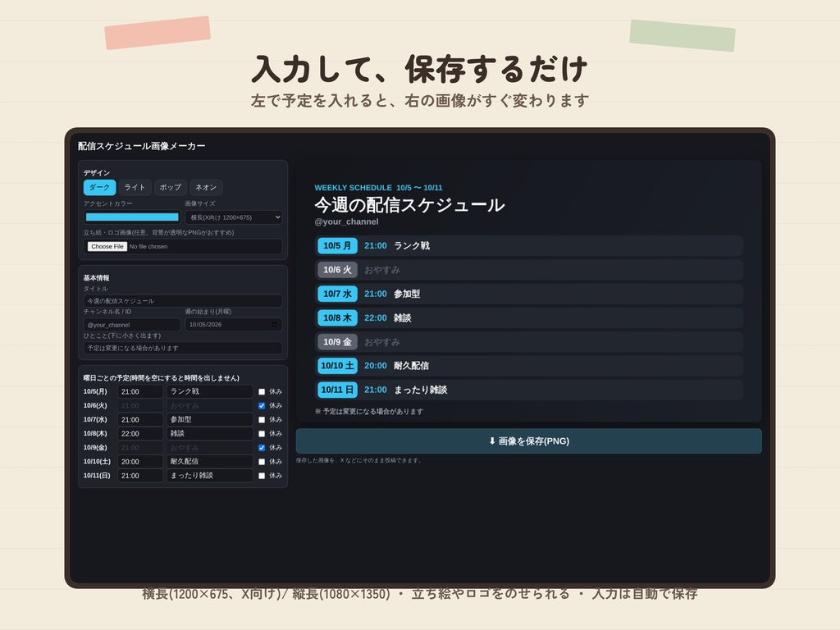Apply the ネオン design theme
This screenshot has height=630, width=840.
(206, 187)
